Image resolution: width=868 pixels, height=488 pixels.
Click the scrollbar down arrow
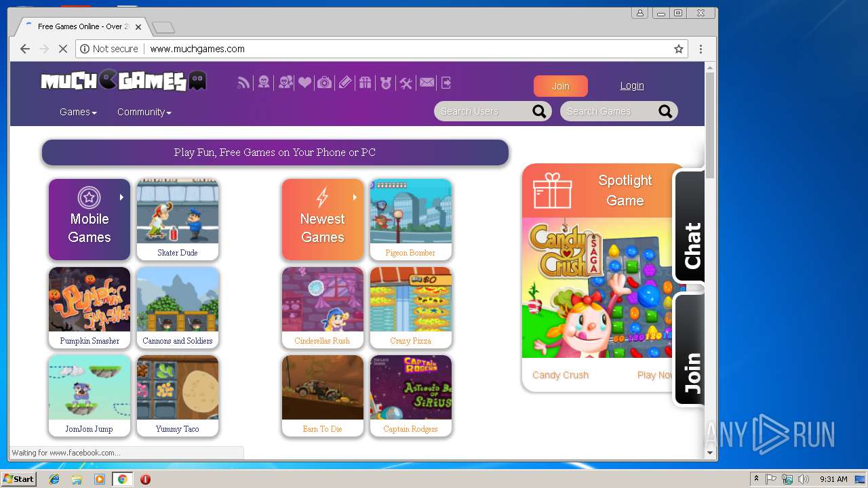pyautogui.click(x=710, y=453)
